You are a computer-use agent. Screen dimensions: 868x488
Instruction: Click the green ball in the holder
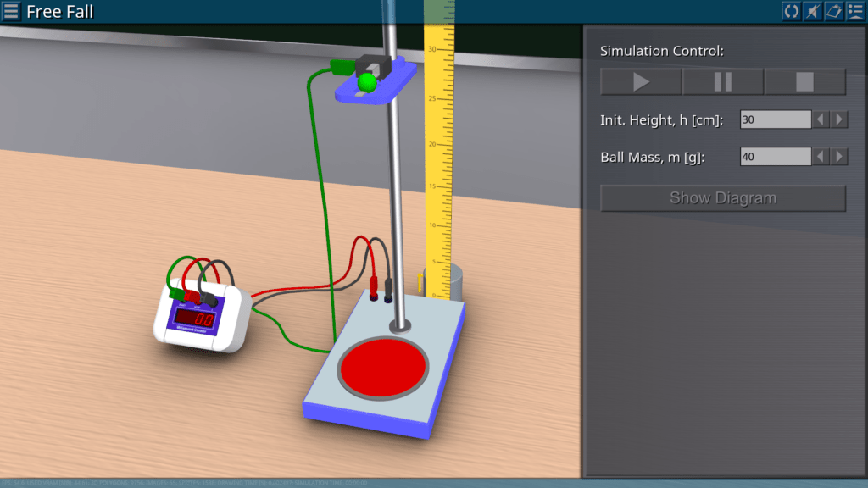(366, 82)
